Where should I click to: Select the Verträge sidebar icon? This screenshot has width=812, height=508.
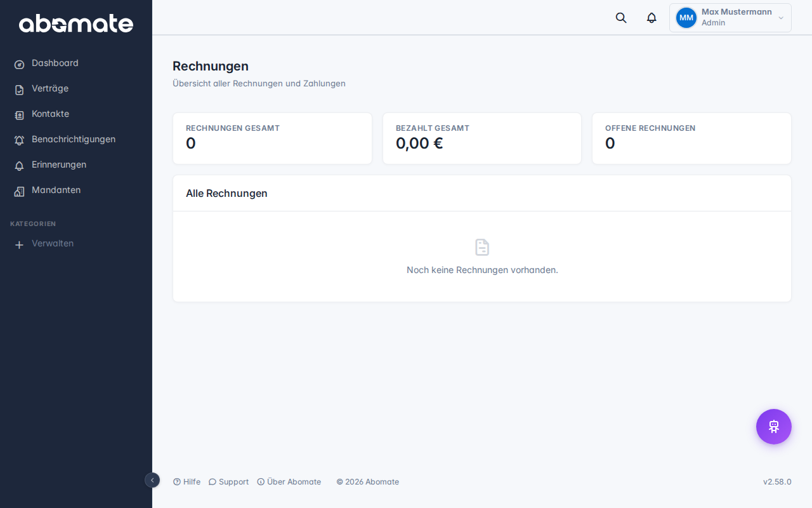point(19,89)
